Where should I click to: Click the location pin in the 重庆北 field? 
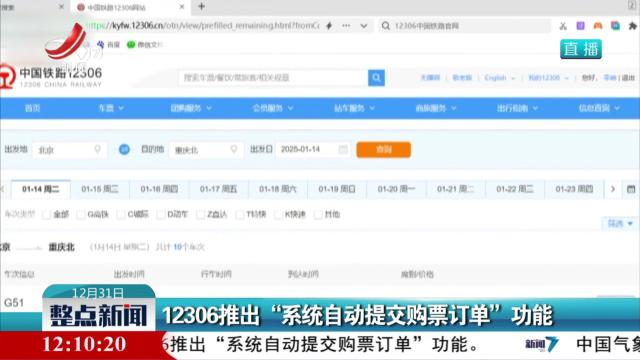(234, 149)
